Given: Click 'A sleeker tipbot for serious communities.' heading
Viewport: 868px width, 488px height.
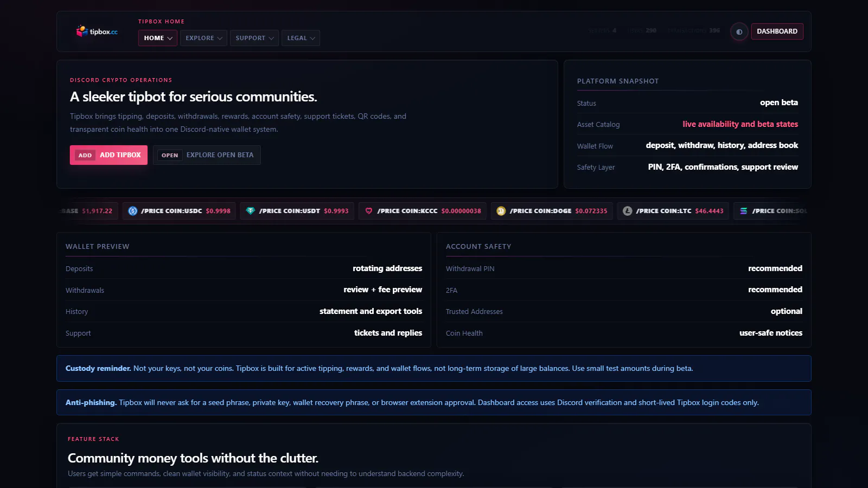Looking at the screenshot, I should click(194, 97).
